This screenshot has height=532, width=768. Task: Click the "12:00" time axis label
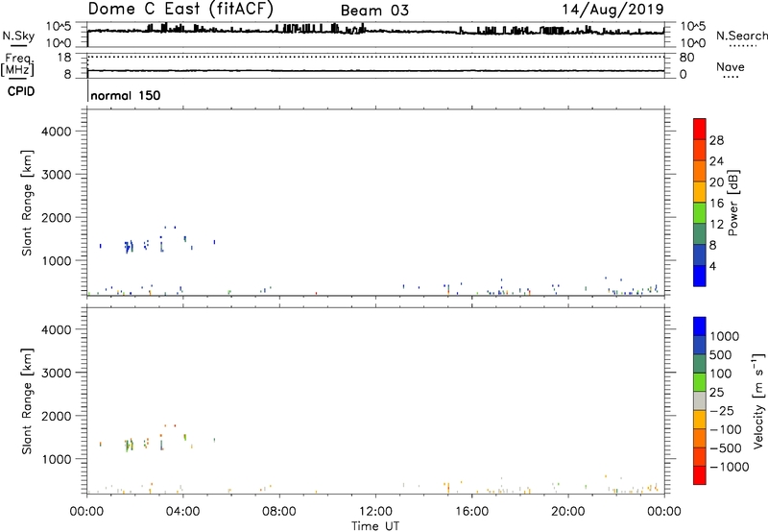(x=375, y=512)
